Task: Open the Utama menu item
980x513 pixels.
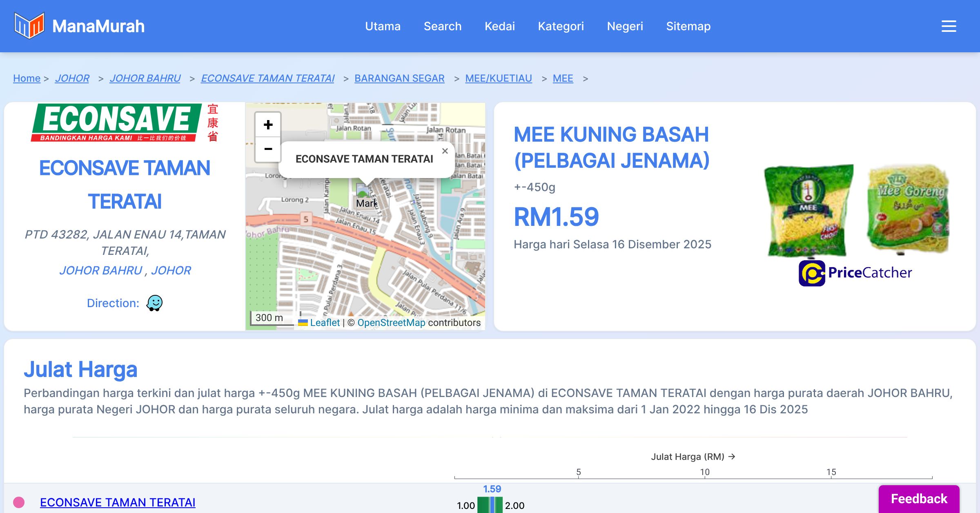Action: [x=383, y=26]
